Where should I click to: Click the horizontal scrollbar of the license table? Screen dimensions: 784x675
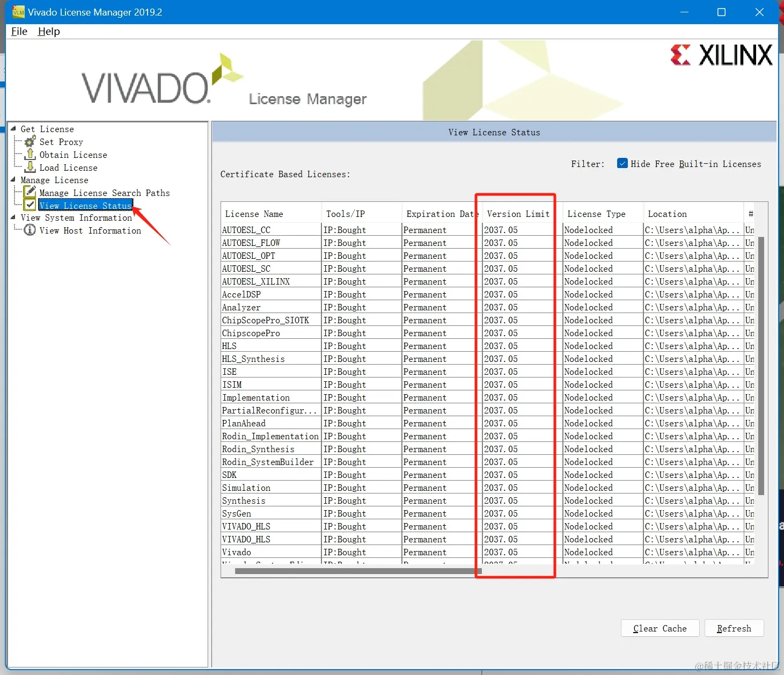pos(358,571)
